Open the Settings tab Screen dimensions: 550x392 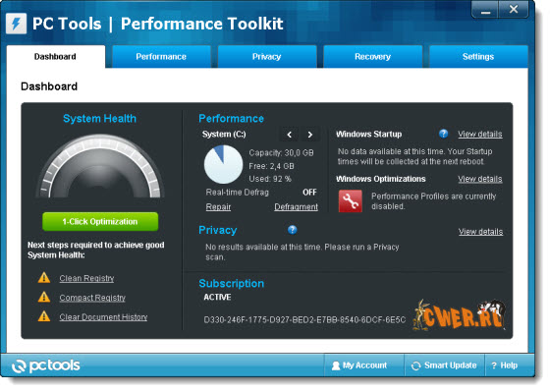coord(478,57)
